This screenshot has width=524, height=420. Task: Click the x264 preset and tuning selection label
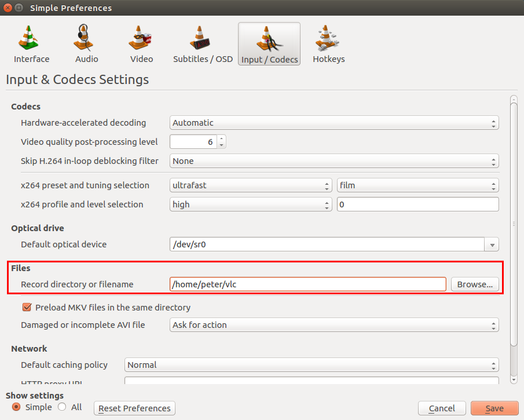coord(85,185)
